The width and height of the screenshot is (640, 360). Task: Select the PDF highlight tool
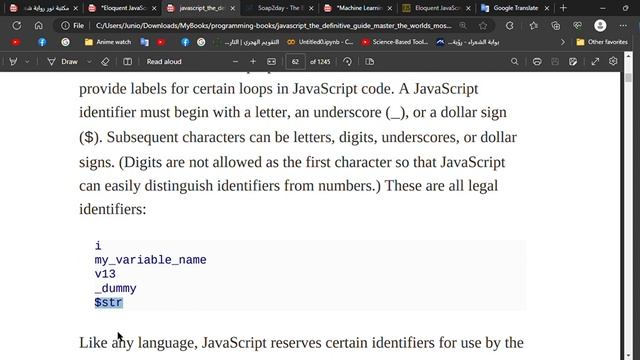click(13, 62)
